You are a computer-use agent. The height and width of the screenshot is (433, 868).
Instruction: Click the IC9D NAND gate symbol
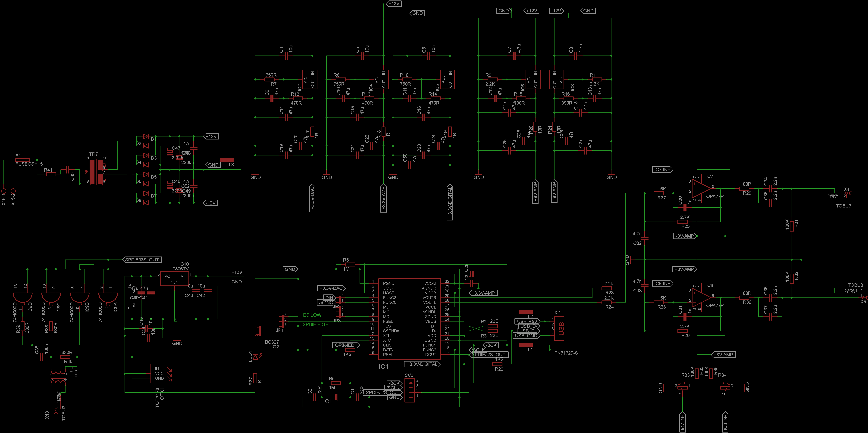point(23,299)
